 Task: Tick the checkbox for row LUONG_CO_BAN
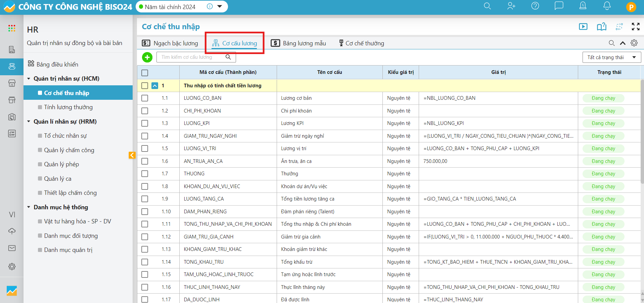(145, 98)
